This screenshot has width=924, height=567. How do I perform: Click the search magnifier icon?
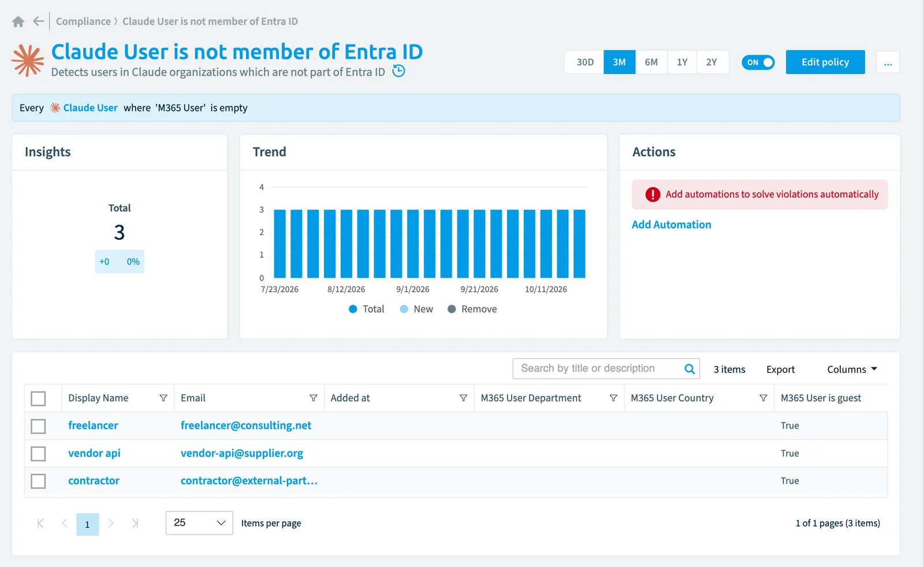(x=690, y=369)
